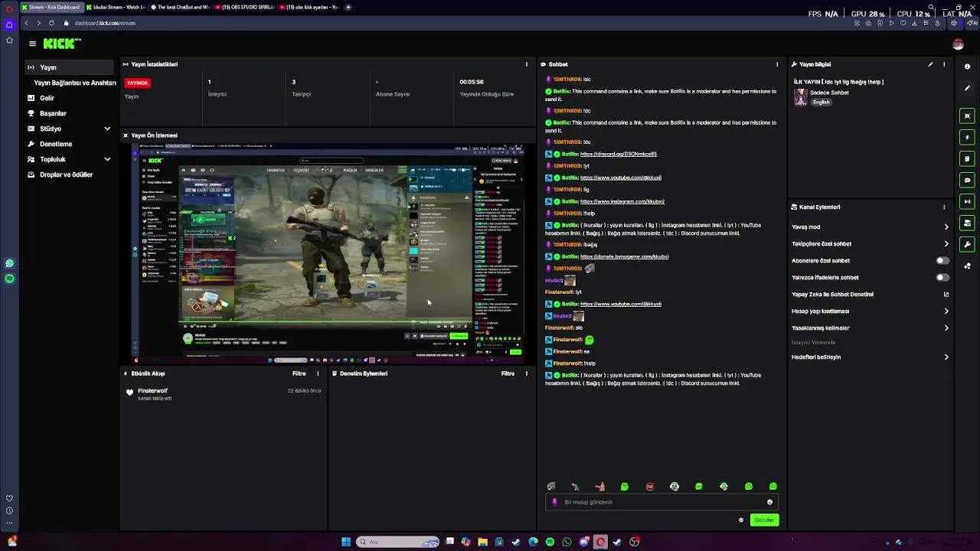Click the info icon at top of right rail
The image size is (980, 551).
coord(967,67)
